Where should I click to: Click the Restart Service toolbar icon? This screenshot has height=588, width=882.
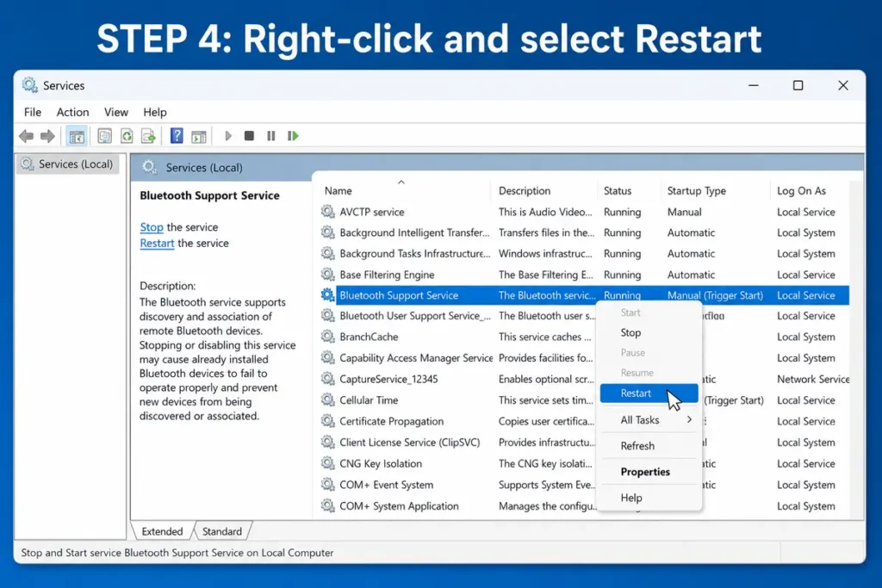[x=293, y=135]
